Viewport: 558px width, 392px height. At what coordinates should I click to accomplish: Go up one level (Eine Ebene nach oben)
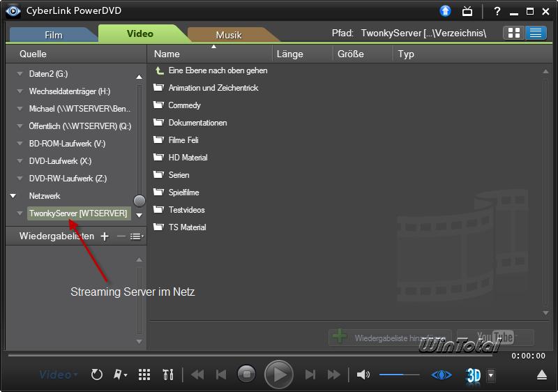tap(211, 70)
